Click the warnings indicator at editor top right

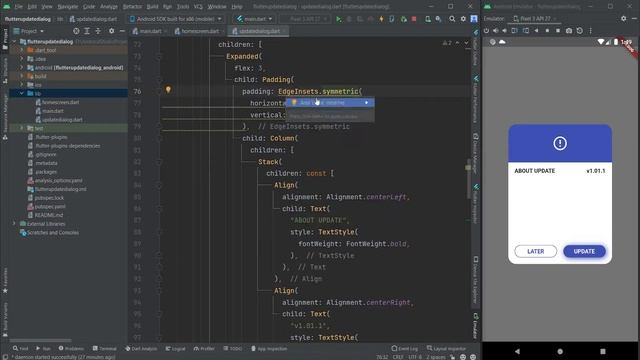coord(448,43)
